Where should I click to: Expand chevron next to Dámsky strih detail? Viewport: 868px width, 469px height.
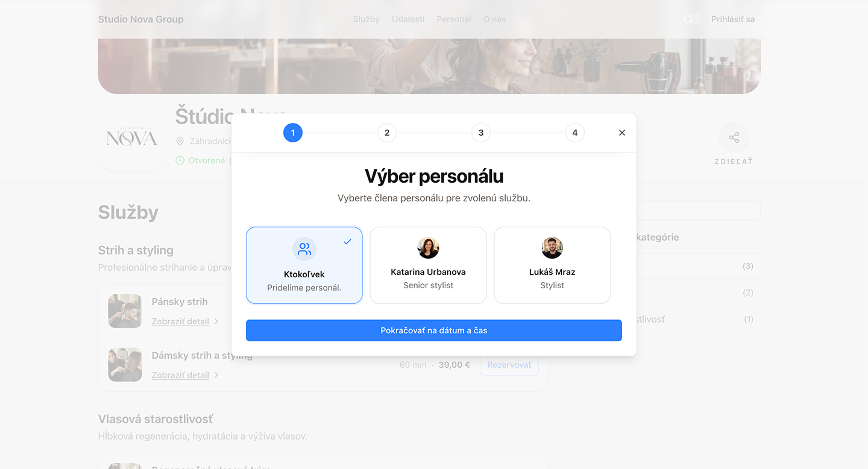pos(216,375)
